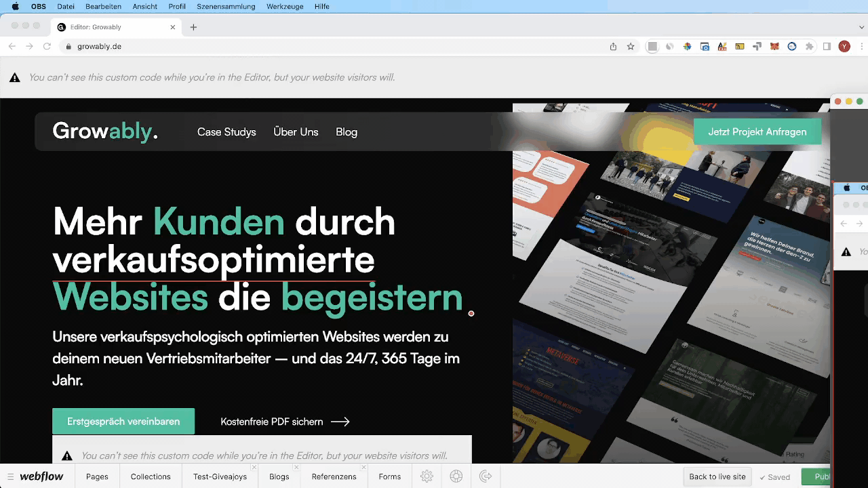Image resolution: width=868 pixels, height=488 pixels.
Task: Switch to Test-Giveajoys collection tab
Action: click(220, 476)
